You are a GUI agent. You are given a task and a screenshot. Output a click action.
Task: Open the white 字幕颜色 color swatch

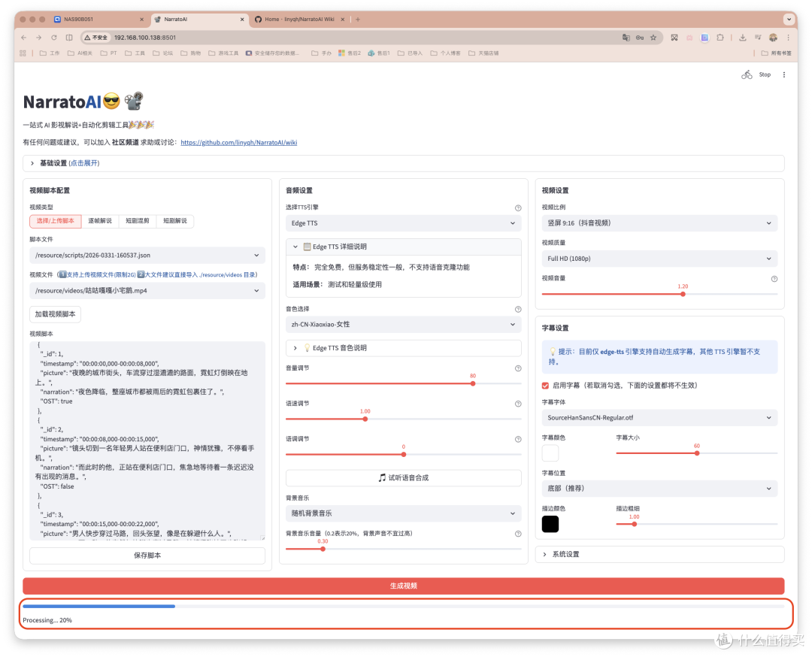[550, 453]
